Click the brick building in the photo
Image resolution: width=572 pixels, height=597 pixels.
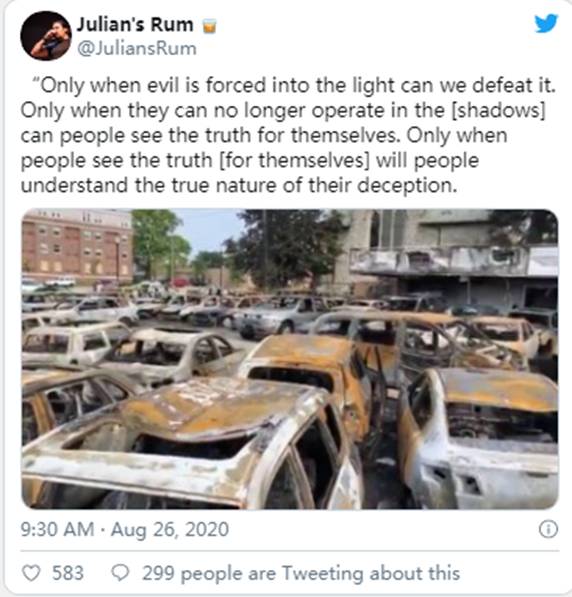pos(77,246)
